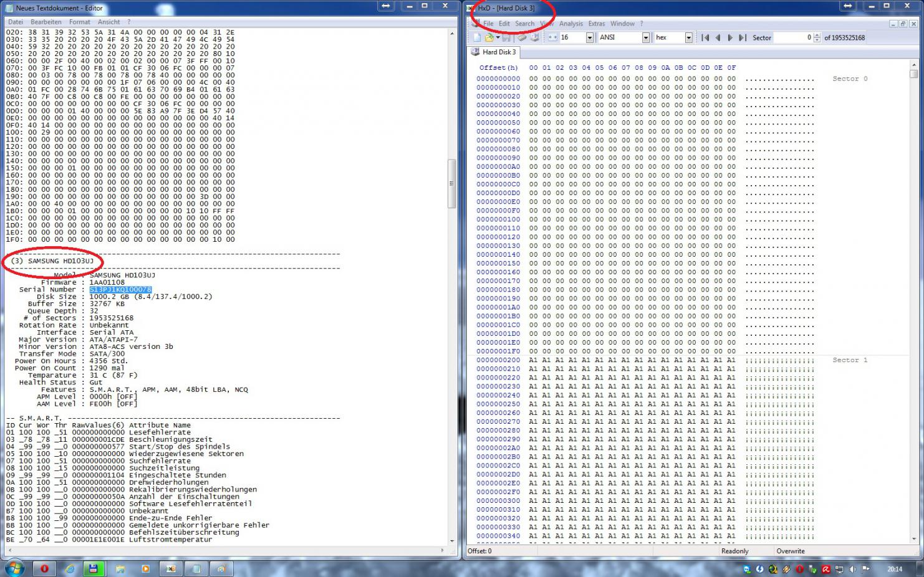
Task: Open dropdown arrow next to Open icon
Action: pyautogui.click(x=498, y=37)
